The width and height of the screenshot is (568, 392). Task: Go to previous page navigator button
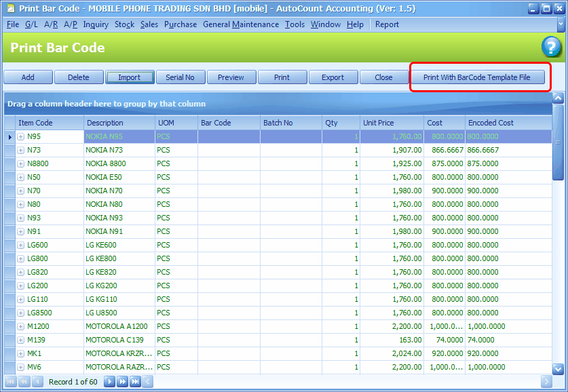pyautogui.click(x=24, y=382)
